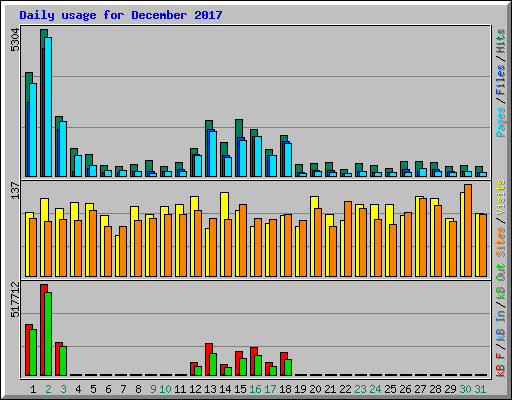This screenshot has width=512, height=400.
Task: Click day label "3" on the x-axis
Action: [63, 389]
